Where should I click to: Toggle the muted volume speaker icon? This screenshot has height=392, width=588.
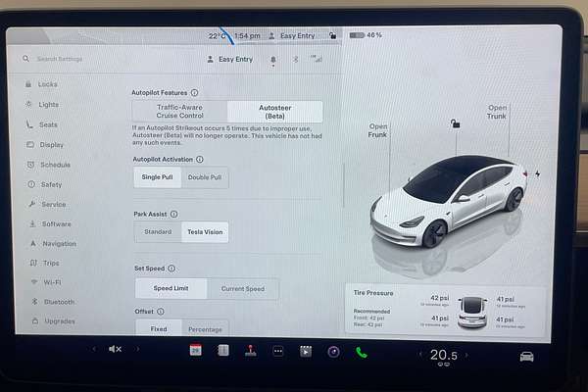coord(115,349)
